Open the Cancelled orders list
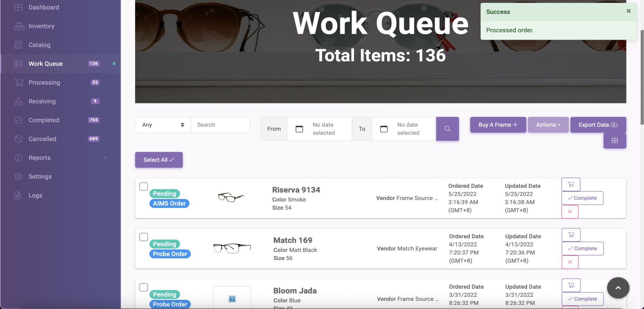Screen dimensions: 644x309 (42, 139)
